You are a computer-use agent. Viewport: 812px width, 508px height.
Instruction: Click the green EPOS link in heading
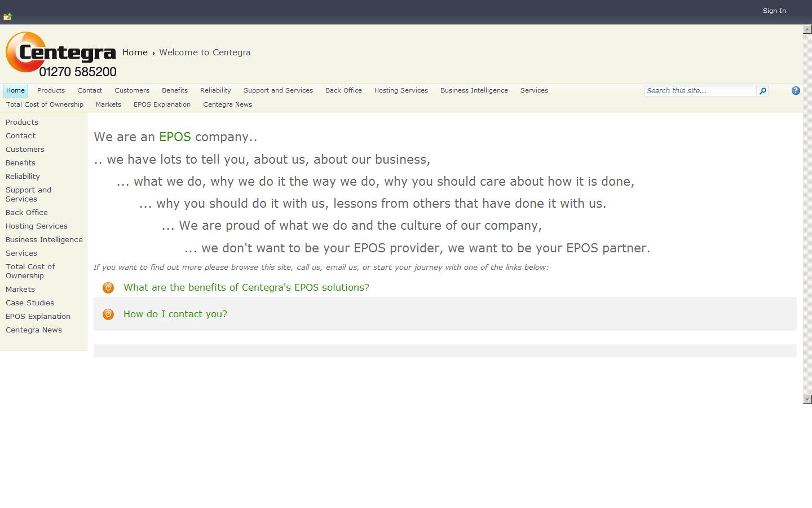pyautogui.click(x=175, y=137)
